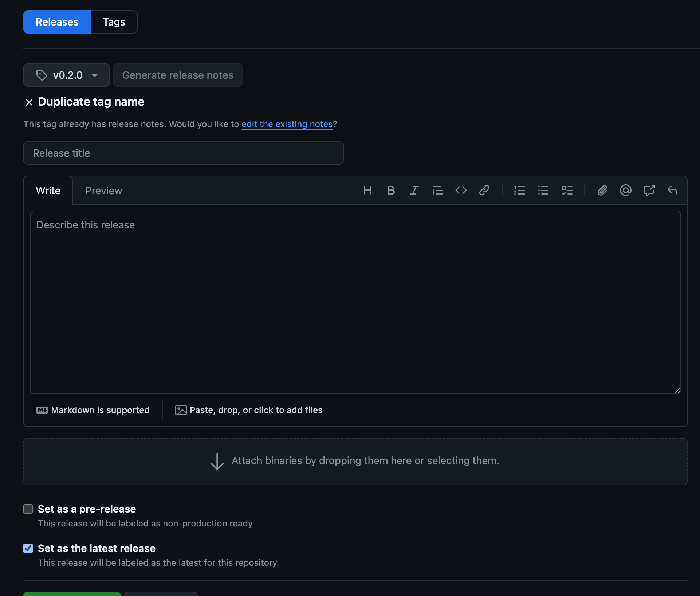Mention a user with the @ icon
The height and width of the screenshot is (596, 700).
coord(625,190)
